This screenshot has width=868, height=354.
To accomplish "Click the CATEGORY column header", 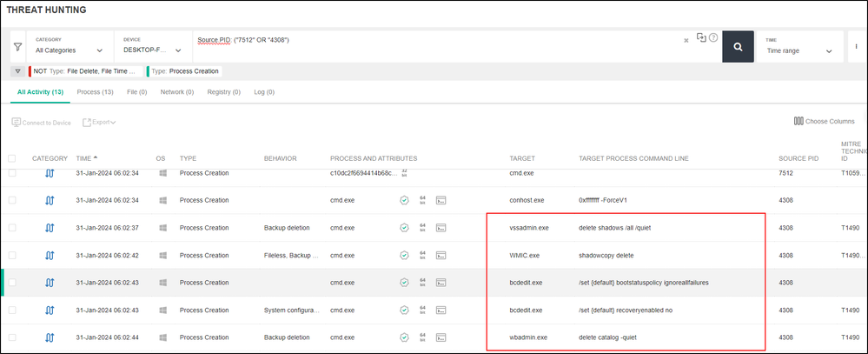I will (x=50, y=158).
